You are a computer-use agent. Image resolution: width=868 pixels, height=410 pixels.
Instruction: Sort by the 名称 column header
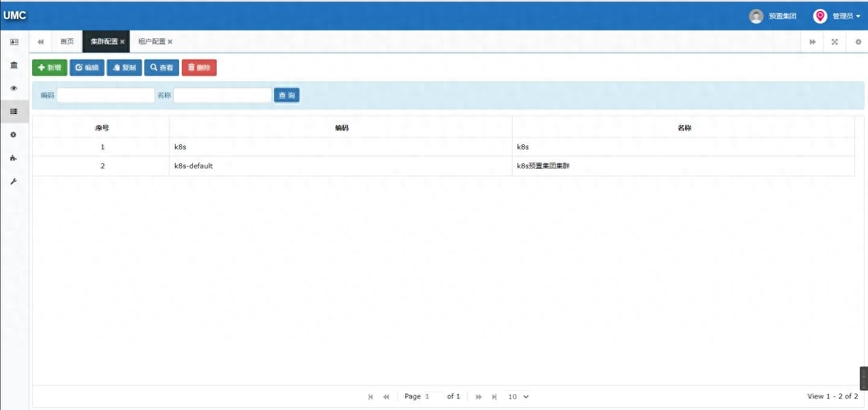(683, 128)
